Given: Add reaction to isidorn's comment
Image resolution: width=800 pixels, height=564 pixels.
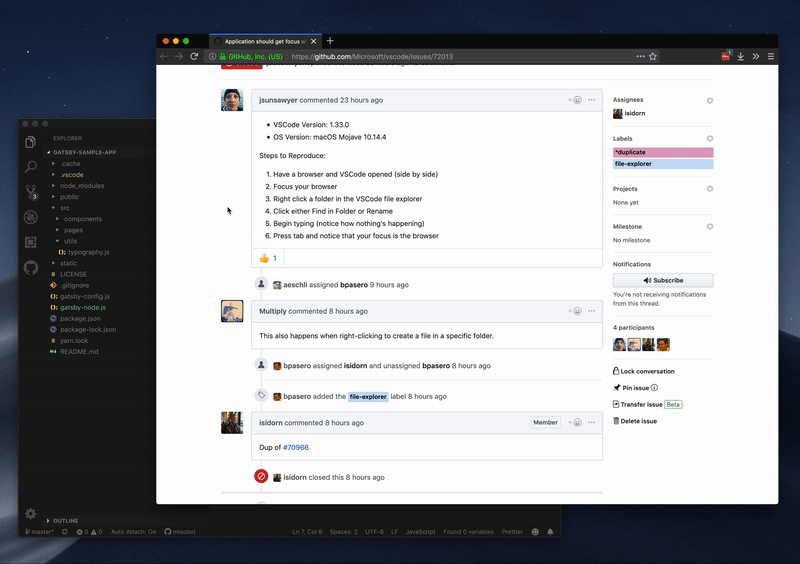Looking at the screenshot, I should pyautogui.click(x=575, y=423).
